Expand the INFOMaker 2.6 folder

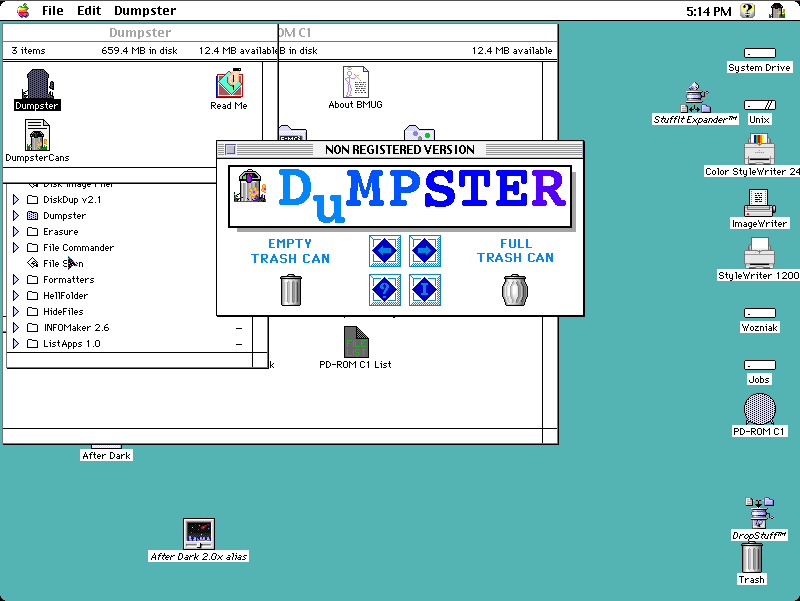pyautogui.click(x=16, y=328)
